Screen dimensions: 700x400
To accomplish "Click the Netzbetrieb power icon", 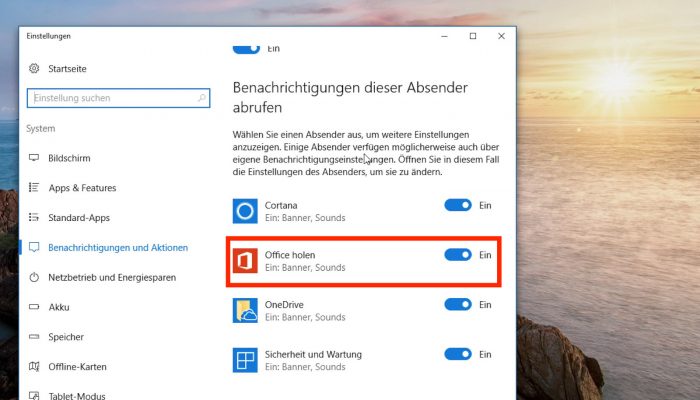I will (x=34, y=277).
